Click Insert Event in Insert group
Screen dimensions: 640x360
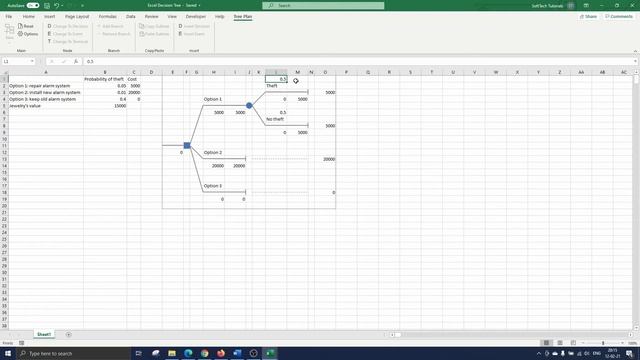tap(191, 34)
